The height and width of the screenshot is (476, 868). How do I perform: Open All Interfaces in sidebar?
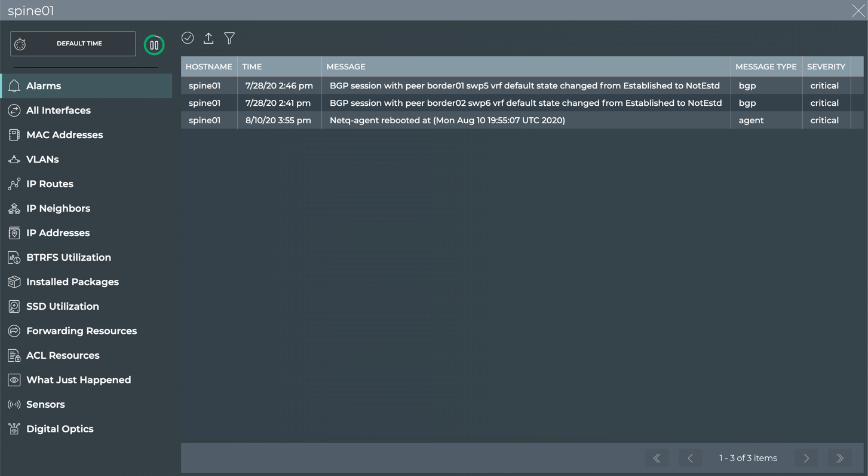(58, 111)
